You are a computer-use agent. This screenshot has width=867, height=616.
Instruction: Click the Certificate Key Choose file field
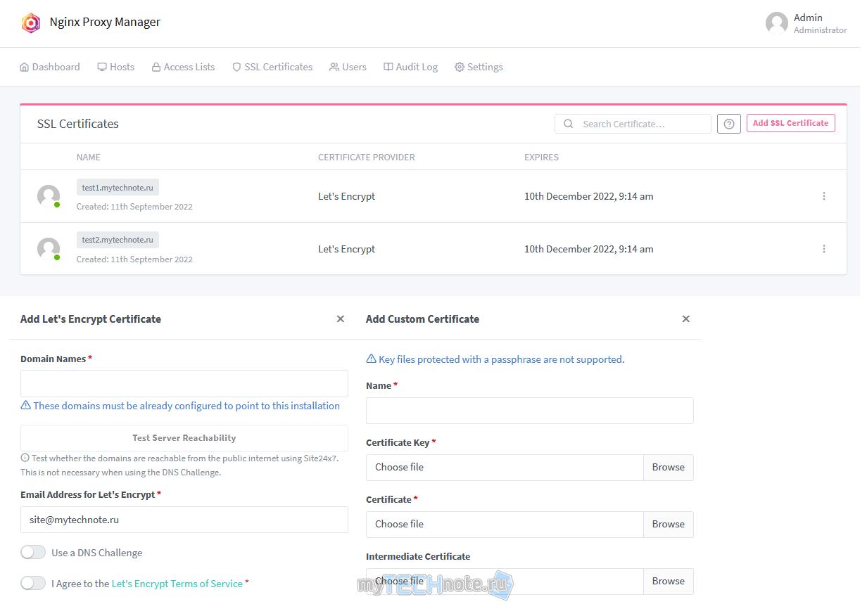pyautogui.click(x=505, y=468)
